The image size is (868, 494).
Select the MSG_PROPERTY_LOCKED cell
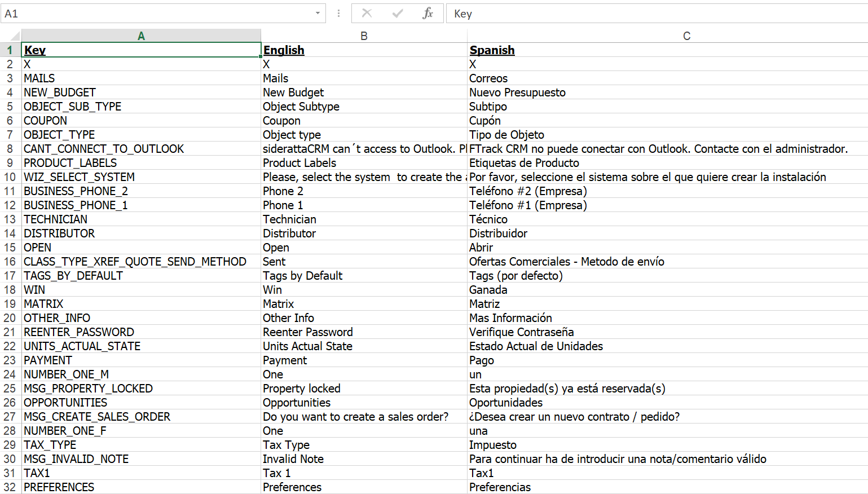point(141,389)
